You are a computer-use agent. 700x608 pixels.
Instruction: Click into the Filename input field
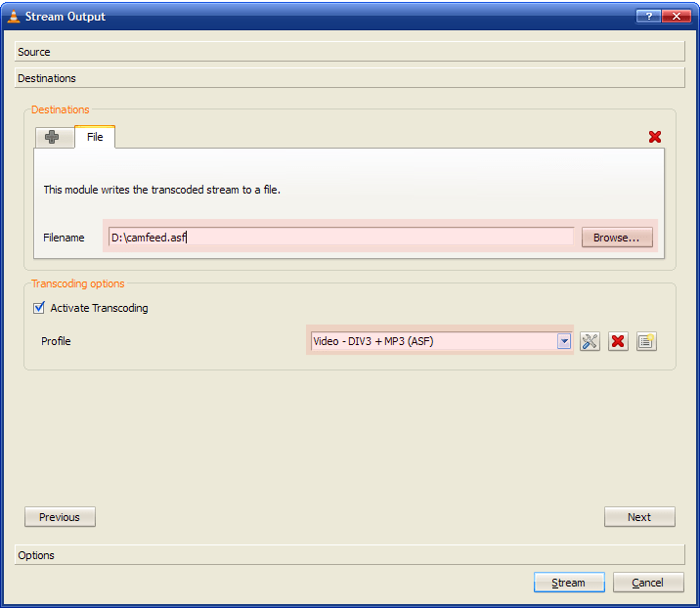pos(341,237)
